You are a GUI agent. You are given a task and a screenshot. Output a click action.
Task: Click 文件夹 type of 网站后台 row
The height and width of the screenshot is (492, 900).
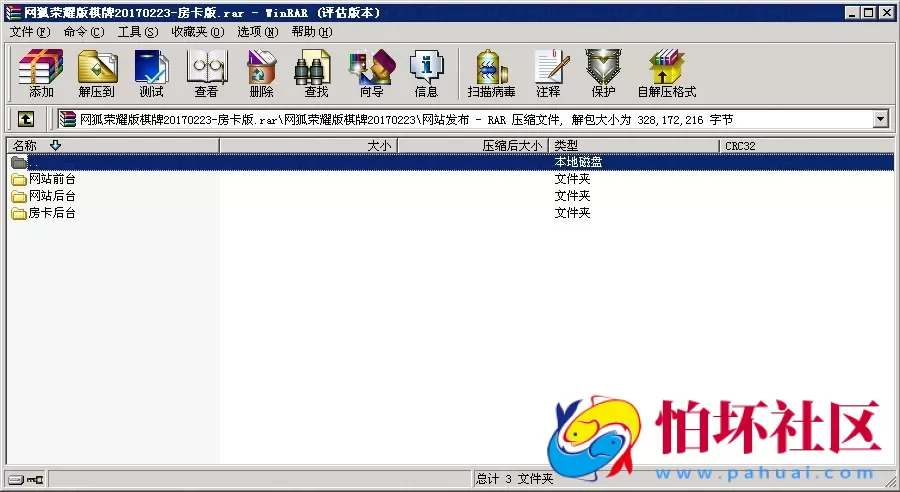click(572, 196)
